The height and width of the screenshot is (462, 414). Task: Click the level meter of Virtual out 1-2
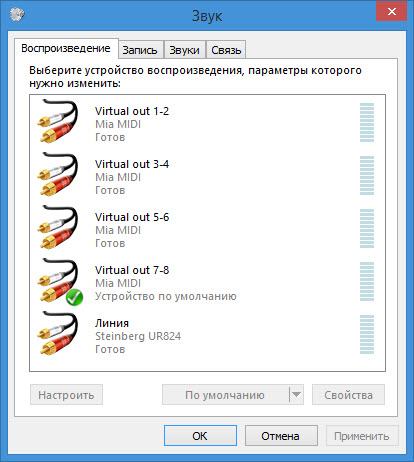tap(367, 122)
